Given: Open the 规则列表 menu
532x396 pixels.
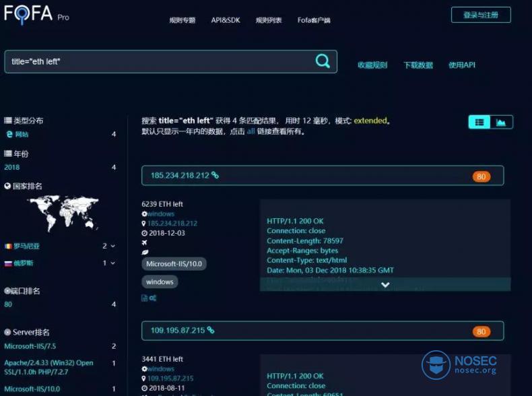Looking at the screenshot, I should [x=269, y=20].
